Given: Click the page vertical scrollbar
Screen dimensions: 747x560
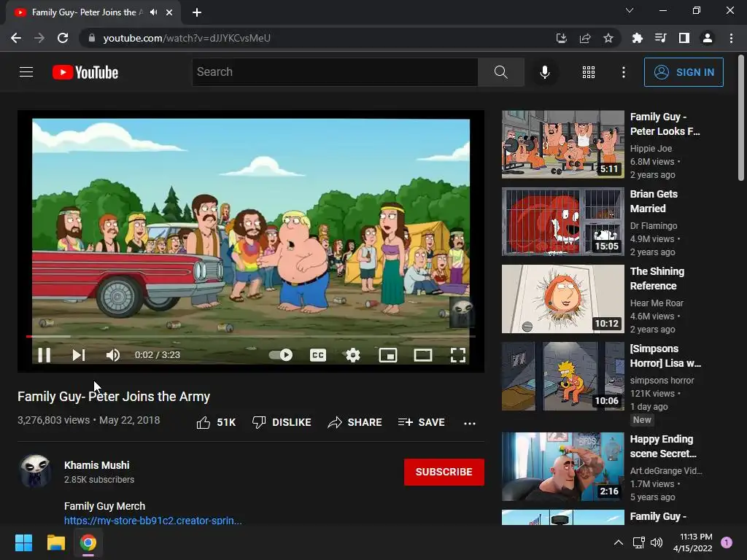Looking at the screenshot, I should 741,119.
